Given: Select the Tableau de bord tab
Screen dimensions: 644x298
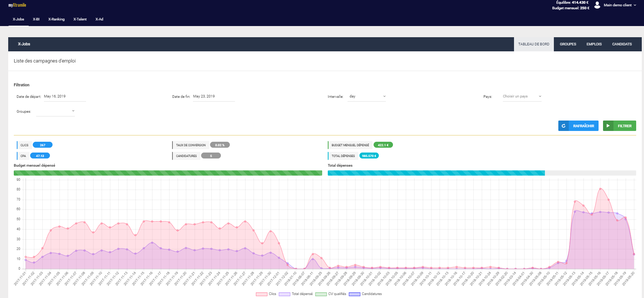Looking at the screenshot, I should pos(534,44).
